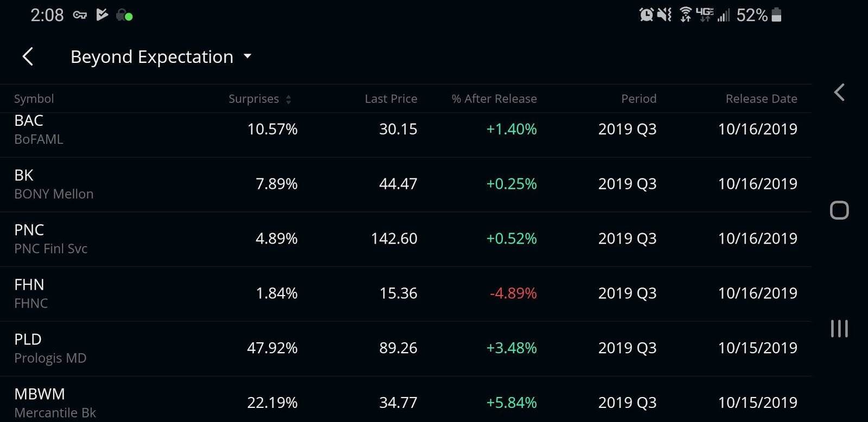Tap the +3.48% after release value

click(512, 348)
